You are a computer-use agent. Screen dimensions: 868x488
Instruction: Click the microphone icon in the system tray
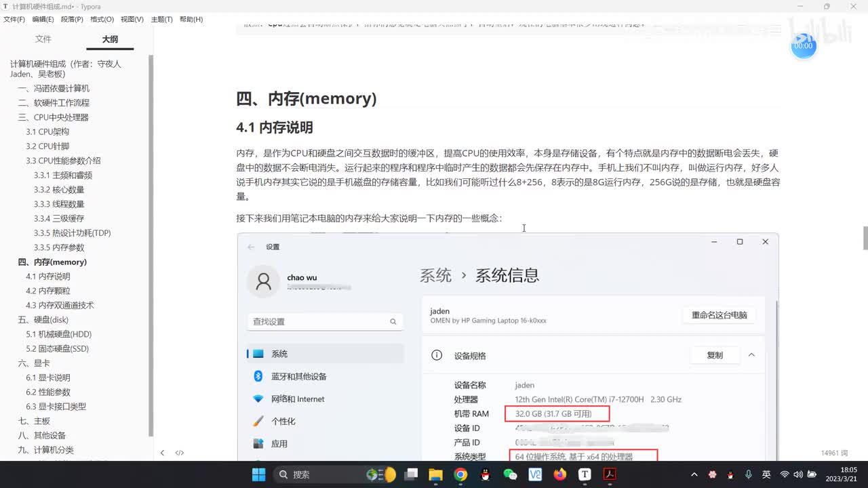(748, 474)
